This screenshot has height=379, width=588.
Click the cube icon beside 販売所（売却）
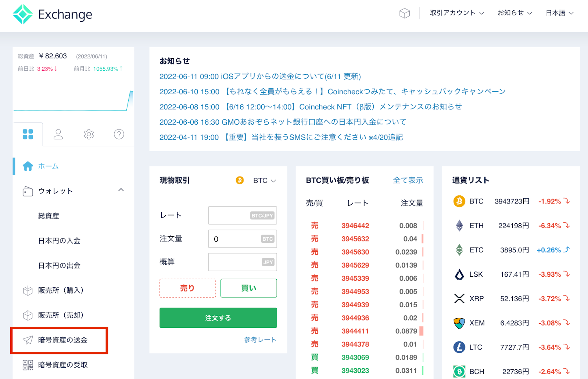click(28, 315)
